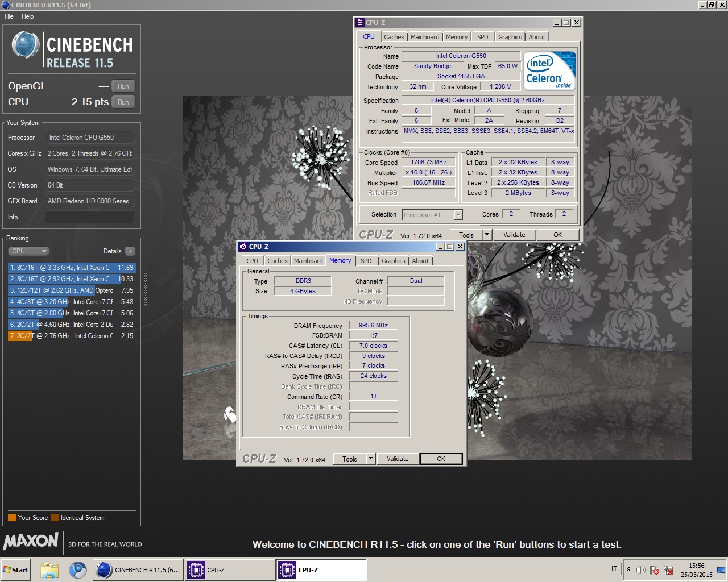728x582 pixels.
Task: Click OK in Memory CPU-Z window
Action: pos(441,459)
